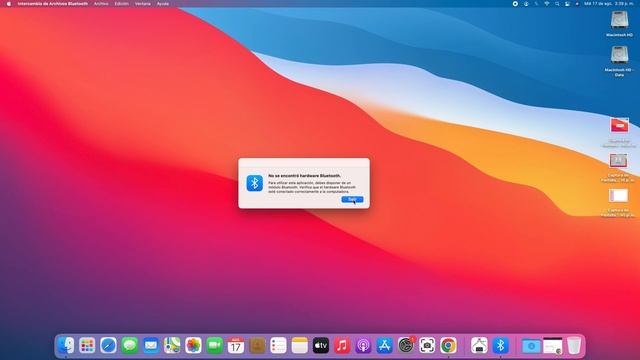Open Messages from the dock
Image resolution: width=640 pixels, height=360 pixels.
click(129, 346)
